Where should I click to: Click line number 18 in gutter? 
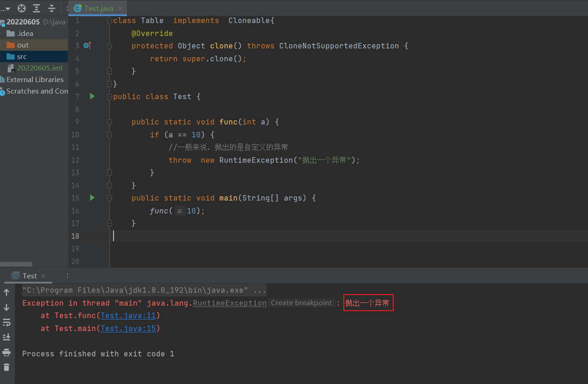75,236
